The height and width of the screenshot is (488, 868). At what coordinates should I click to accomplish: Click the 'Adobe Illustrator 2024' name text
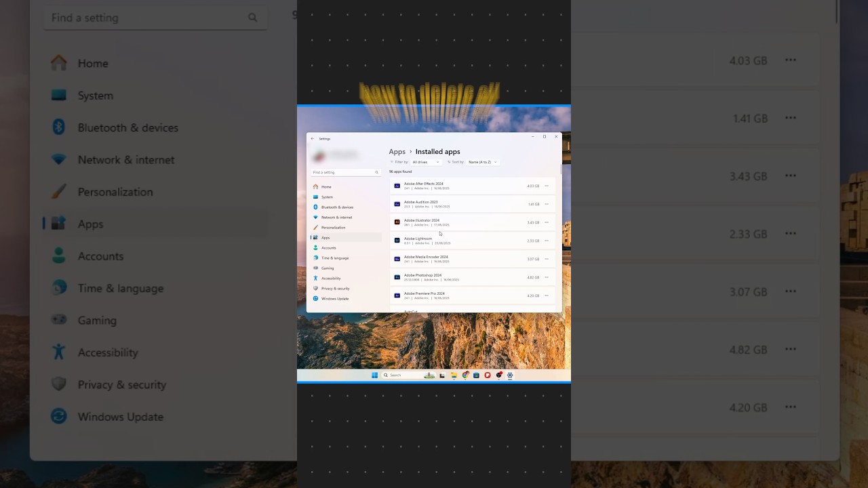[x=422, y=220]
